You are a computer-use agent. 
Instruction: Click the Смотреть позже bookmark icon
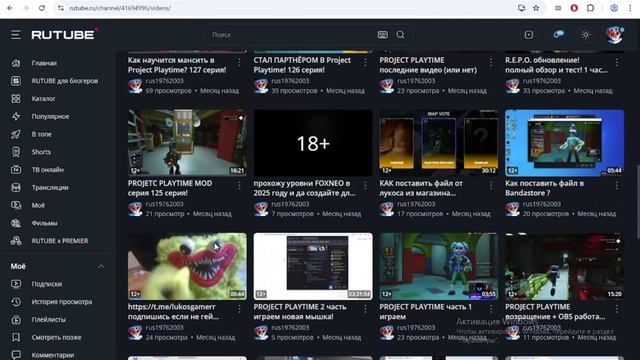click(16, 337)
